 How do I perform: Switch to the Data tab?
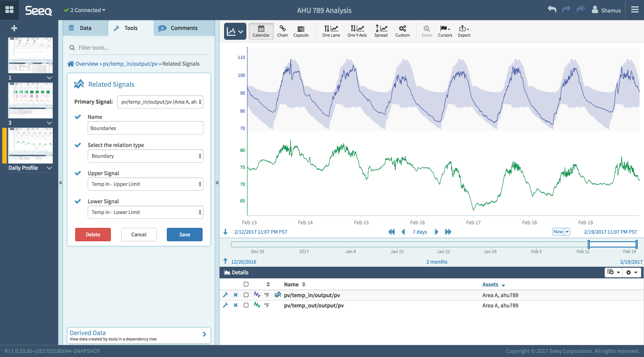point(85,28)
